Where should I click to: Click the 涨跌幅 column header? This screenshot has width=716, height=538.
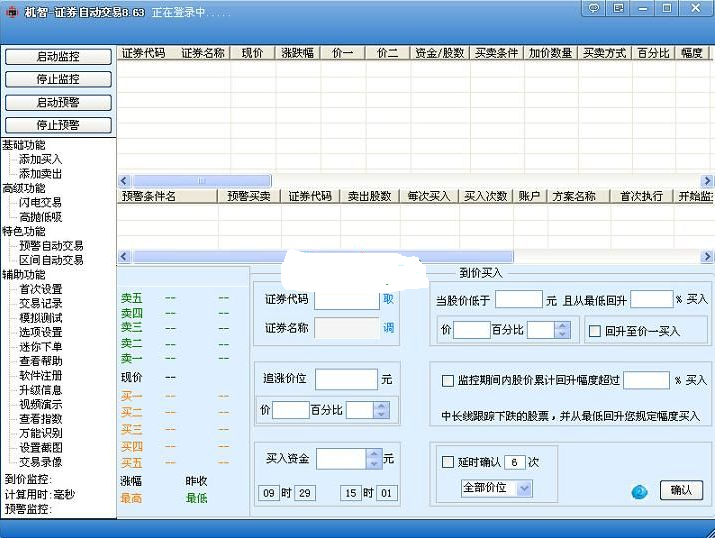(x=297, y=53)
